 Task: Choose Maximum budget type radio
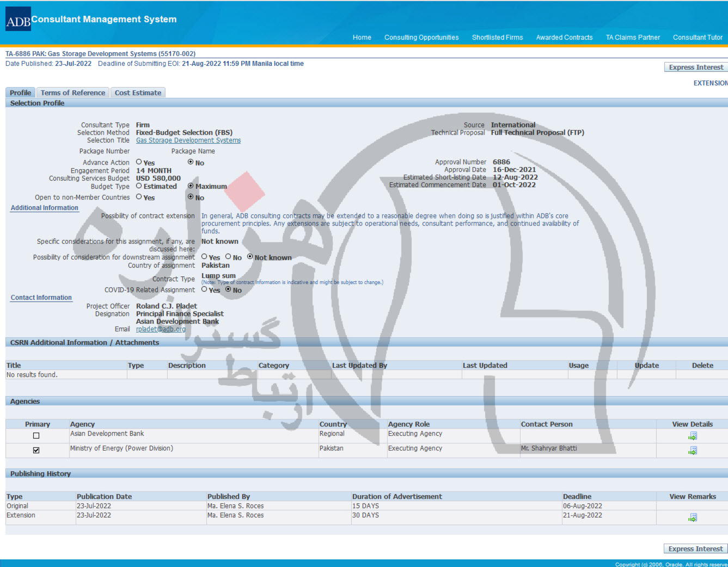click(191, 186)
